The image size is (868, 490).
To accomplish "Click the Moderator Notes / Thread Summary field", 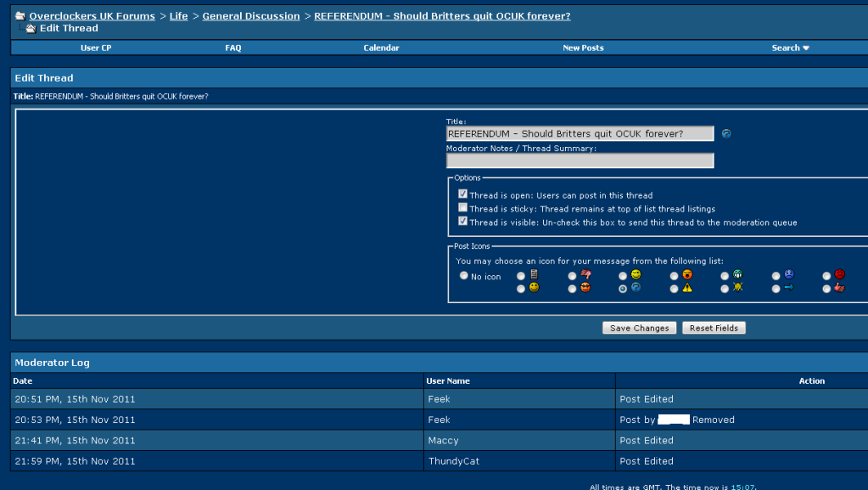I will click(580, 161).
